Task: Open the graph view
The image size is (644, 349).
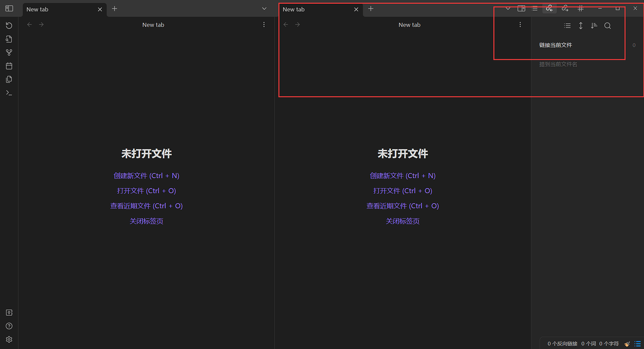Action: coord(9,52)
